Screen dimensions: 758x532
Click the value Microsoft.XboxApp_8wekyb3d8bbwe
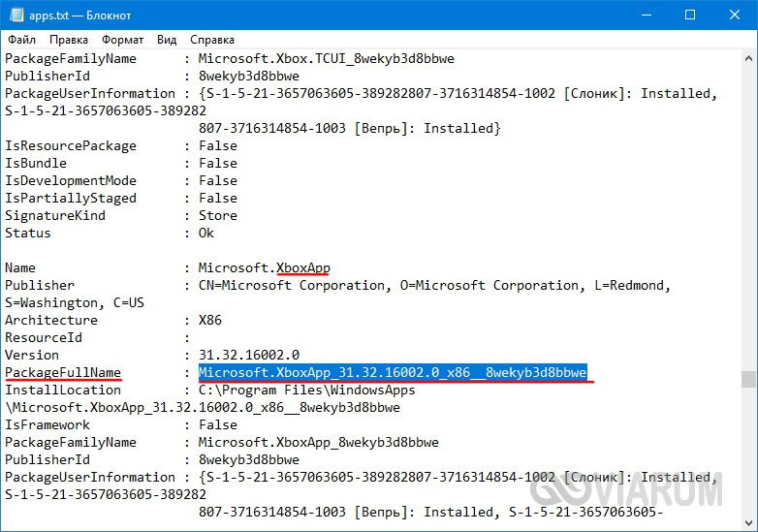tap(319, 442)
